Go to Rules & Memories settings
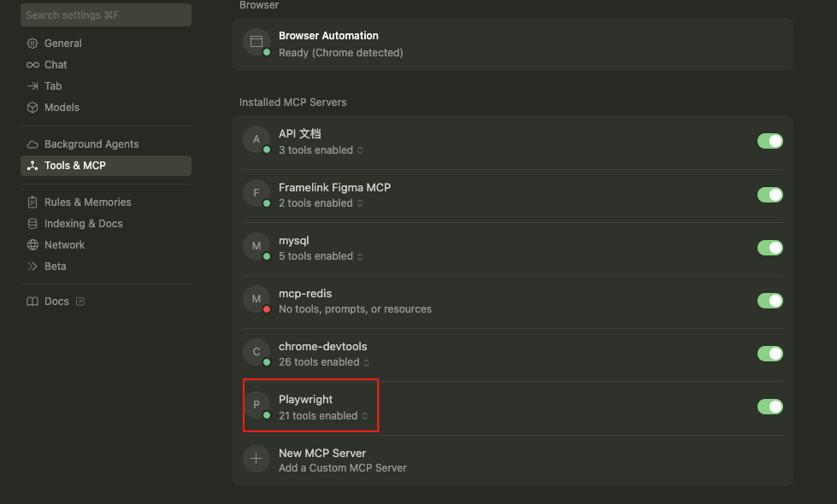Image resolution: width=837 pixels, height=504 pixels. (x=87, y=202)
